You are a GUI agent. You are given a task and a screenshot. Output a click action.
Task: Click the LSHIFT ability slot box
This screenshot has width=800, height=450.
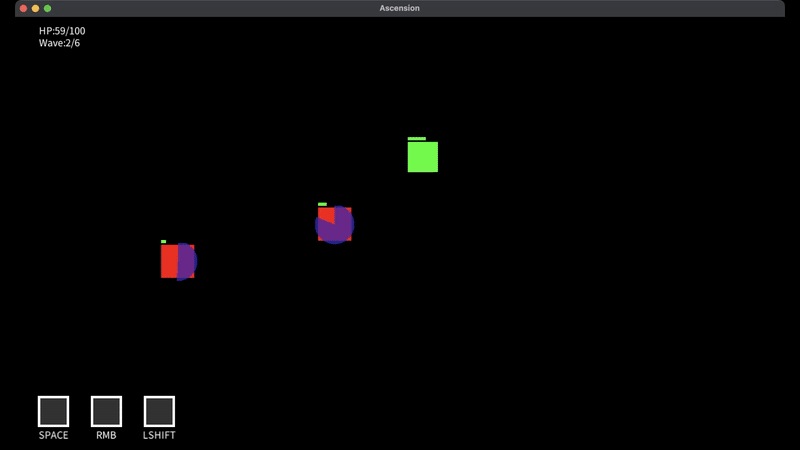159,411
